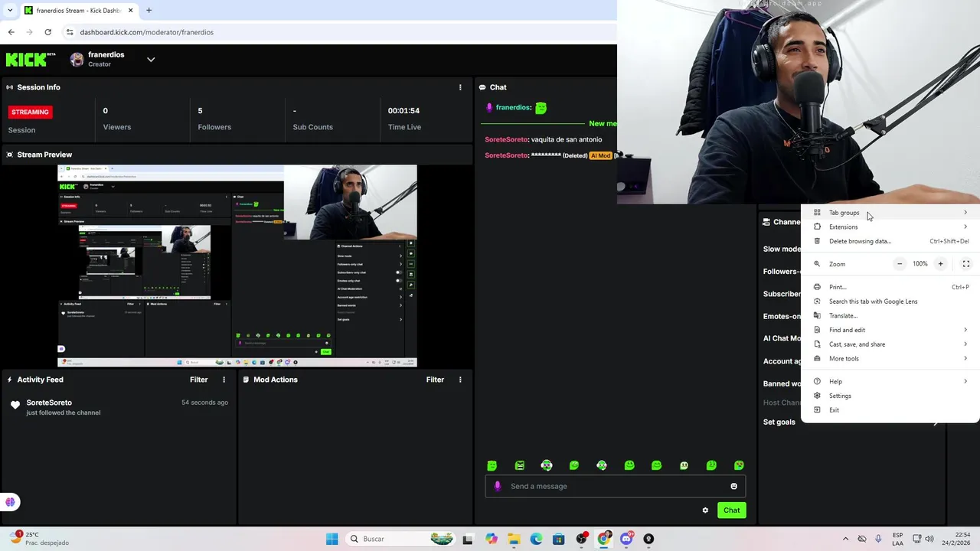Click the Send a message input field
The height and width of the screenshot is (551, 980).
point(616,486)
